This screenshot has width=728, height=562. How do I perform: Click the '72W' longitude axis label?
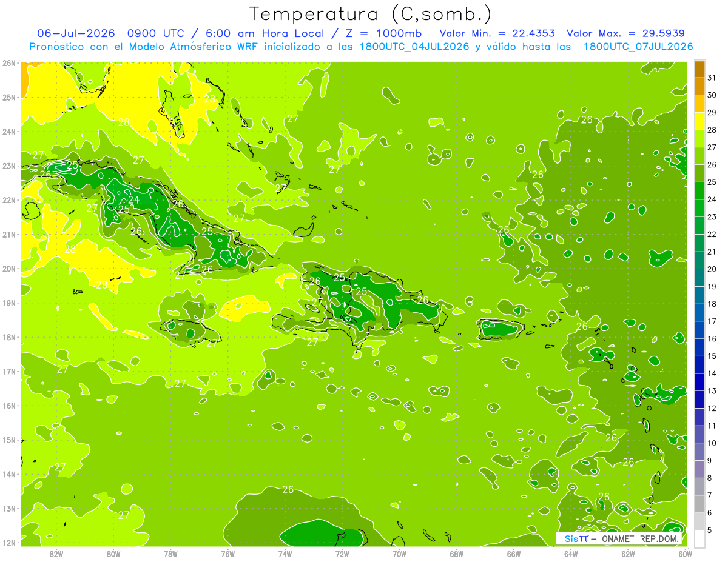(x=342, y=554)
